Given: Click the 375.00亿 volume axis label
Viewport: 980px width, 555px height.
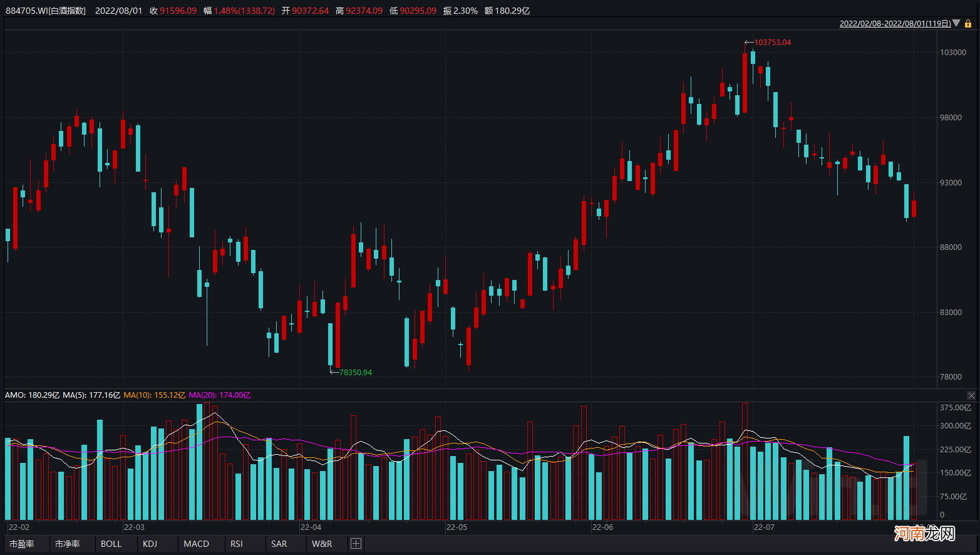Looking at the screenshot, I should pyautogui.click(x=956, y=408).
